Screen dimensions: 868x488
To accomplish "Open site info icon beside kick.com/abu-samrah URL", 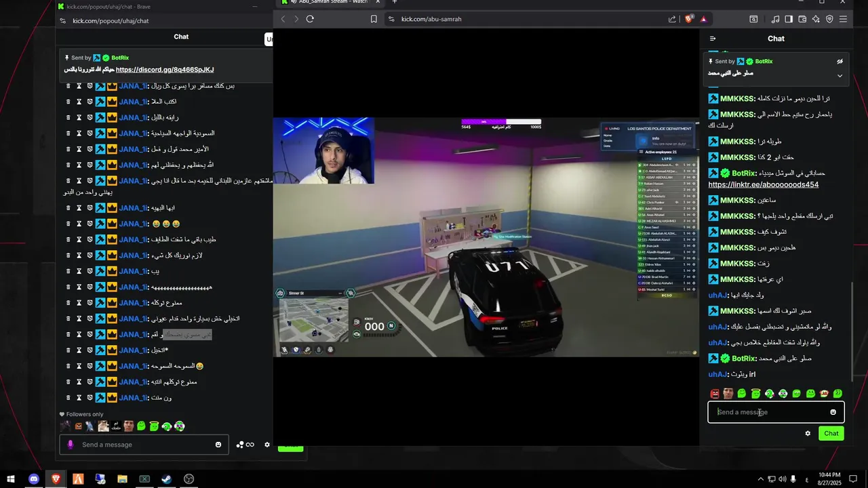I will [391, 19].
